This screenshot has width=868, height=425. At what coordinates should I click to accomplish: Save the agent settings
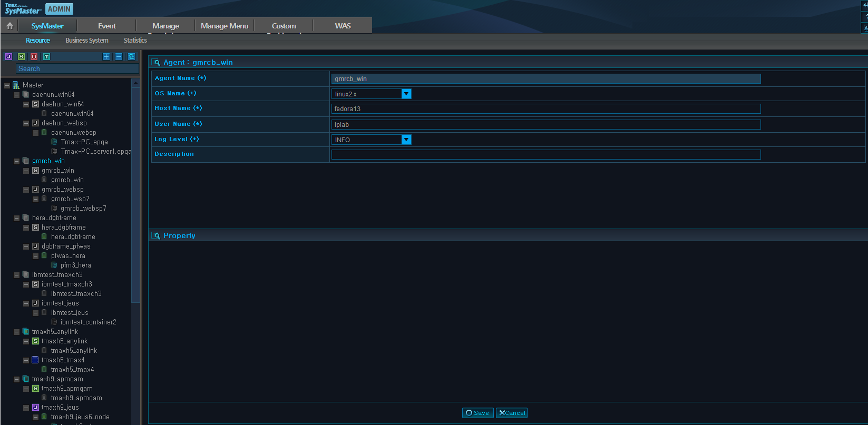(478, 413)
